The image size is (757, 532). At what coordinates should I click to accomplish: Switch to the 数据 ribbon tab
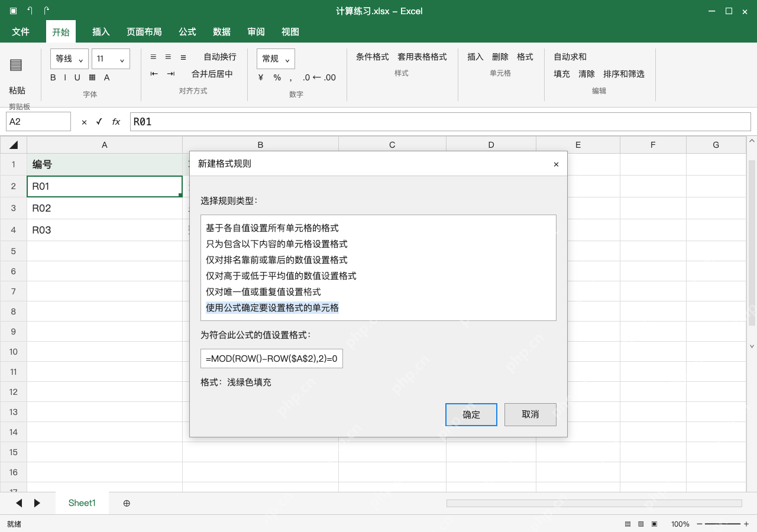(222, 32)
